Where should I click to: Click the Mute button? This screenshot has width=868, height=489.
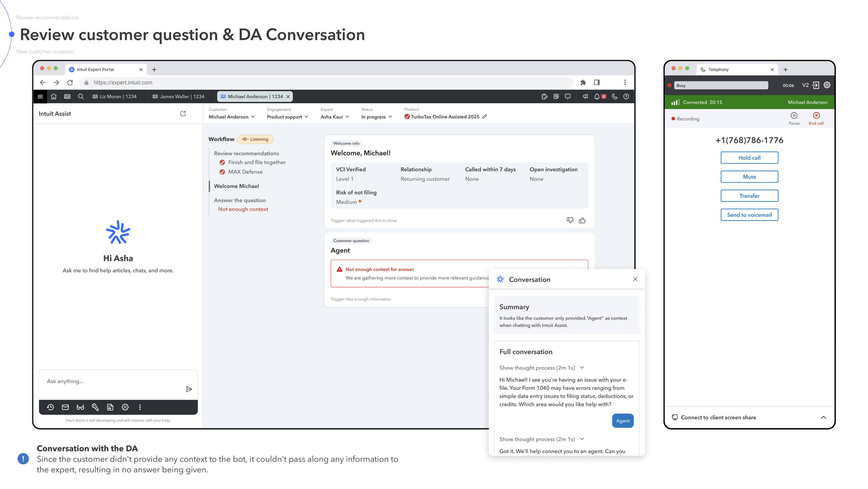(749, 177)
